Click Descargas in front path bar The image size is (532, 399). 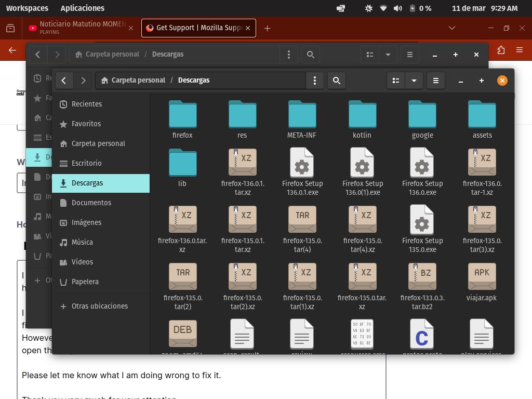[x=194, y=81]
